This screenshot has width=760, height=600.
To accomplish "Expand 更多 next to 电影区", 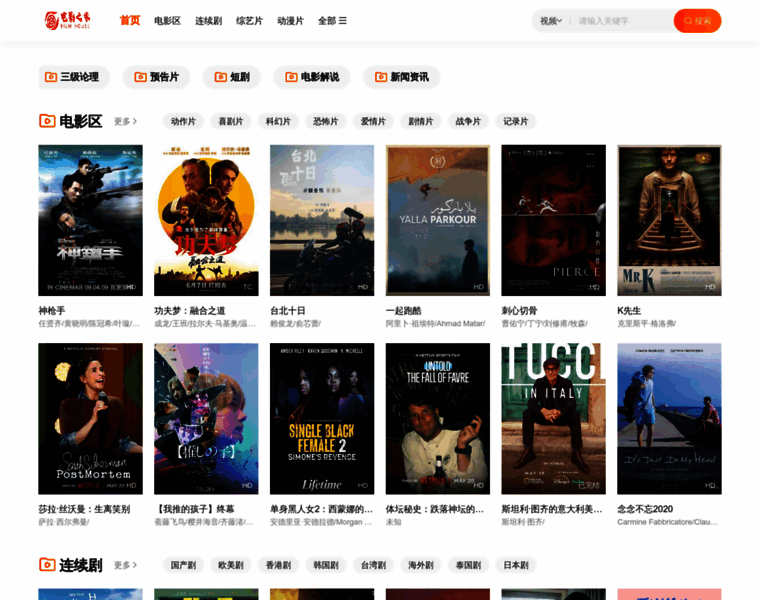I will (125, 121).
